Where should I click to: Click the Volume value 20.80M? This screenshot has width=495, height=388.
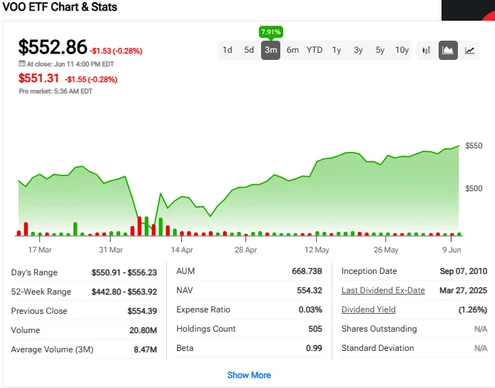pos(143,330)
